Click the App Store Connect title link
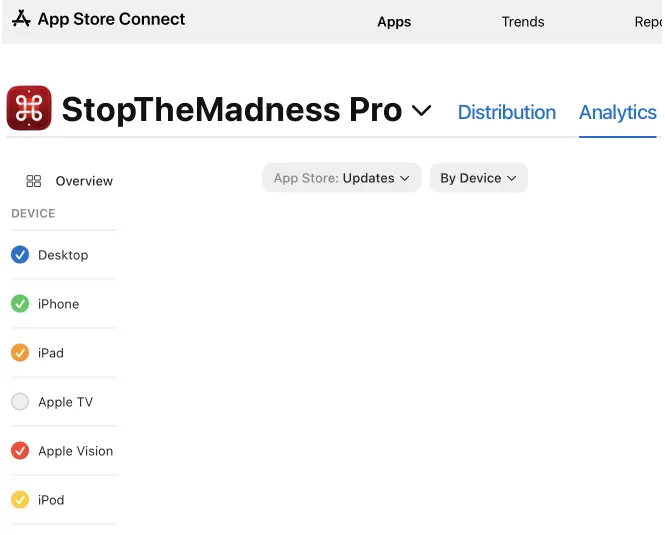This screenshot has height=535, width=665. [x=111, y=19]
